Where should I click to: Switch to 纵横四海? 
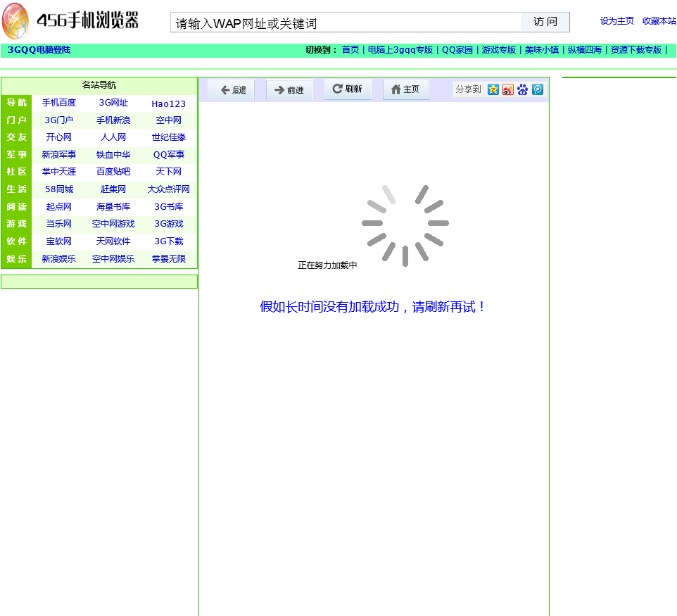pos(585,50)
